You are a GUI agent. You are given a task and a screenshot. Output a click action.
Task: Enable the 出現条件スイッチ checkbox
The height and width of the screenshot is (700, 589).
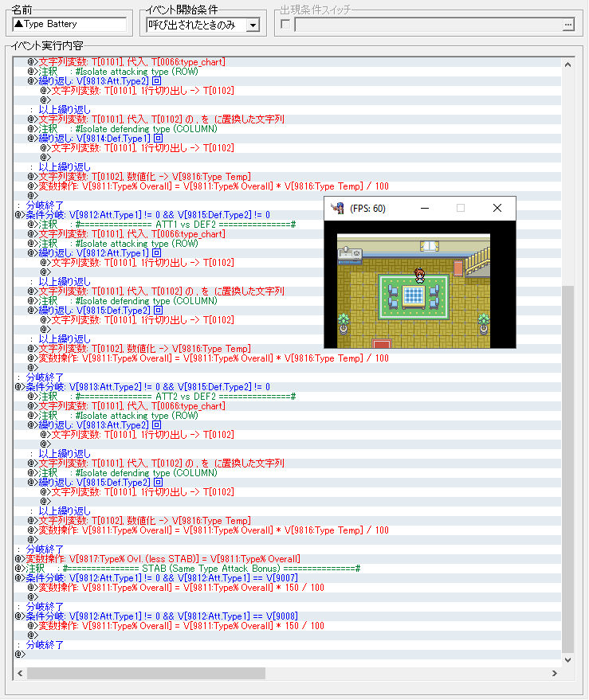(x=285, y=24)
